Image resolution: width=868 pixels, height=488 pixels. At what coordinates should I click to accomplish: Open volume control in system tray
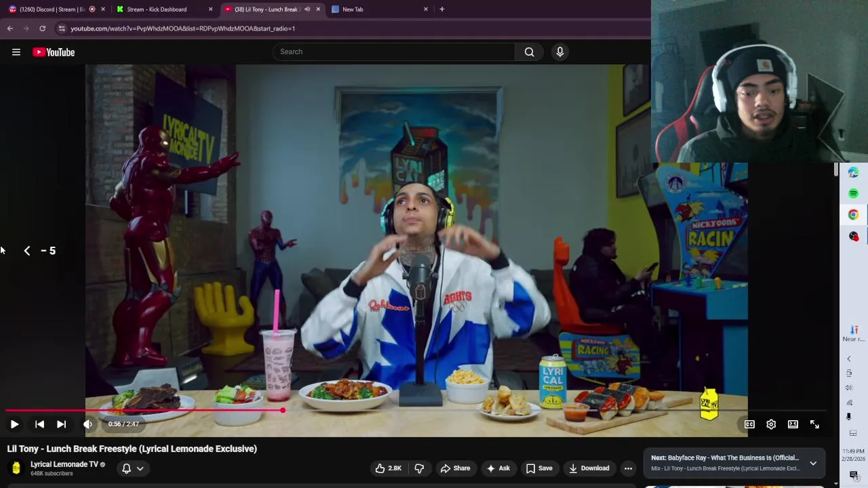(849, 388)
